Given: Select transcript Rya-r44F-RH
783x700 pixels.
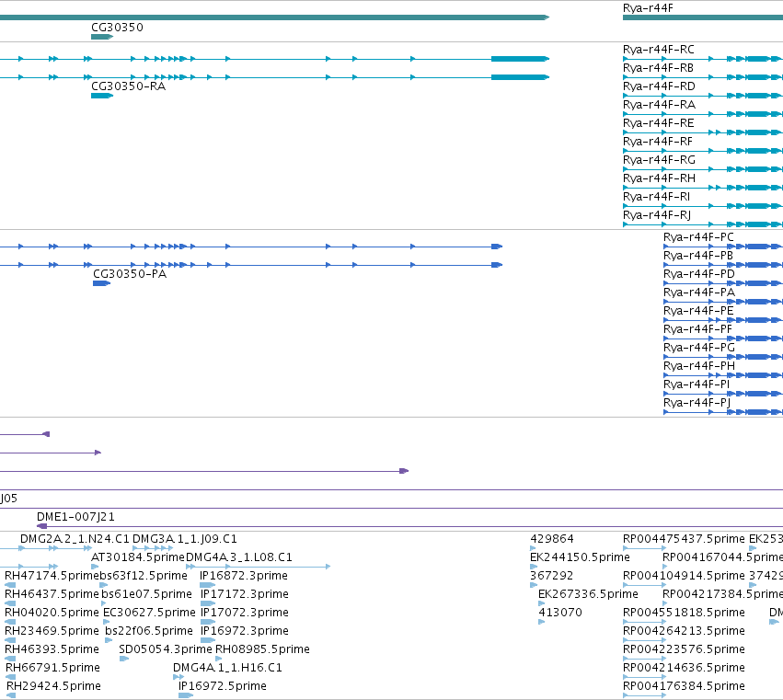Looking at the screenshot, I should pos(659,178).
